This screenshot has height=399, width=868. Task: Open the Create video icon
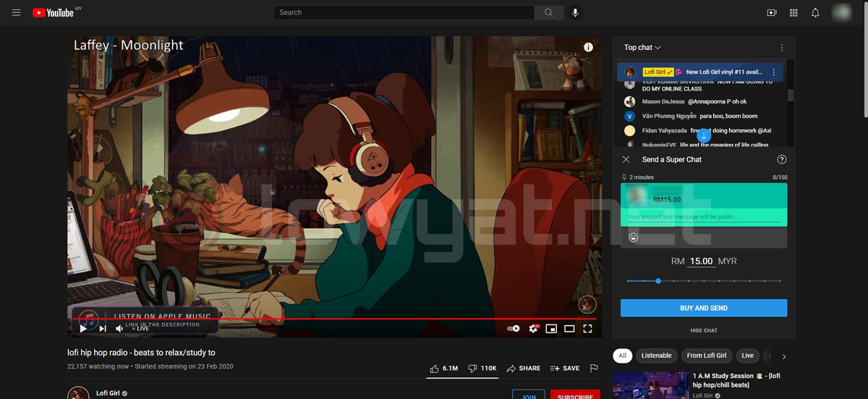pos(772,12)
